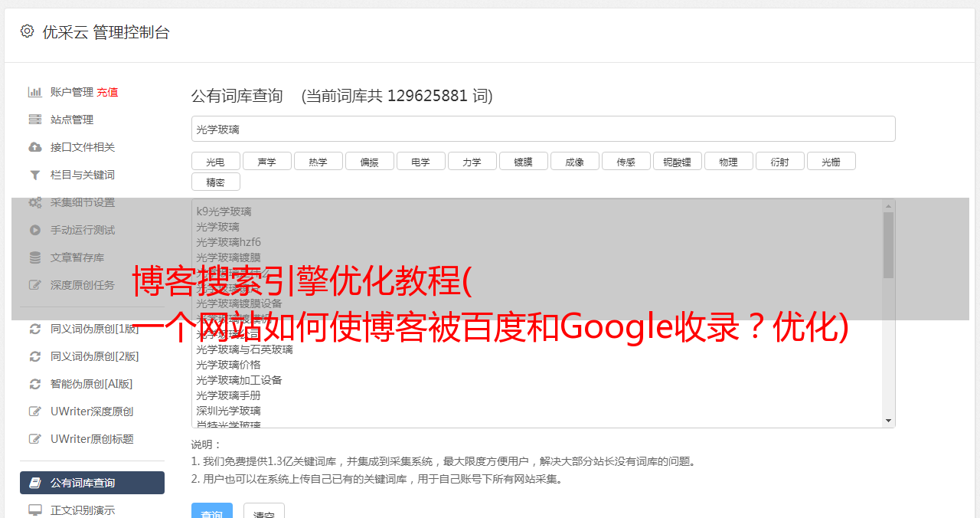Choose the 铌酸锂 tag button
This screenshot has height=518, width=980.
678,161
